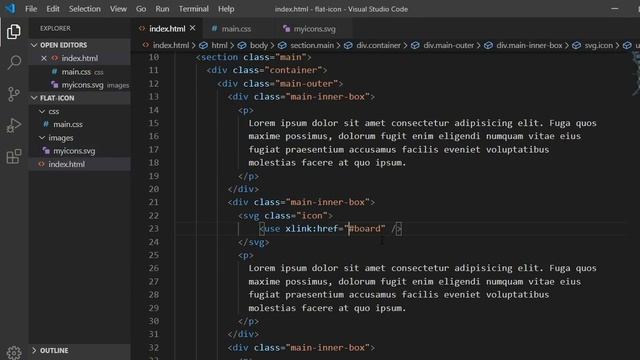Click "container" class value on line 11
The height and width of the screenshot is (360, 640).
click(x=293, y=70)
